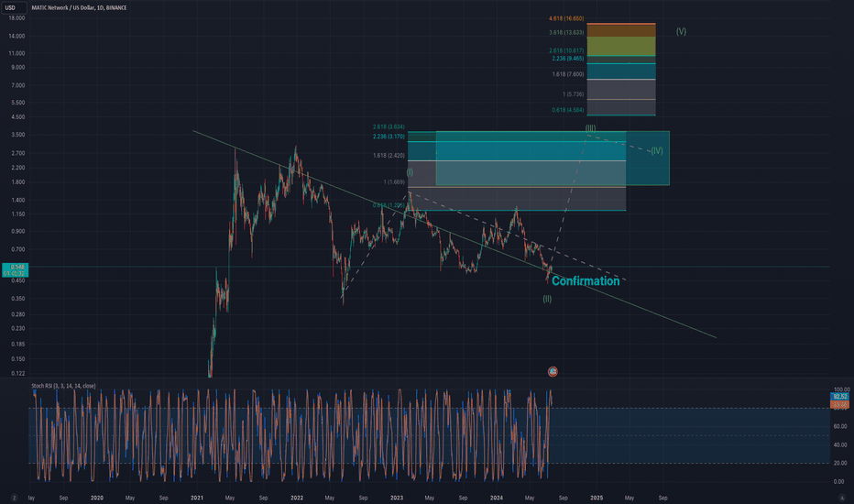Click the 1 (5.736) Fibonacci level label

coord(573,94)
